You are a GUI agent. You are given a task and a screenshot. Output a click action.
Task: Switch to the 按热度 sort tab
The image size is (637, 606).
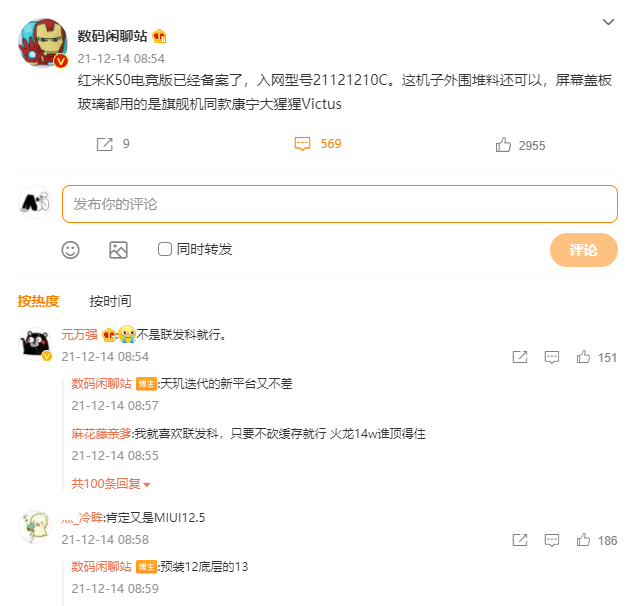(38, 301)
